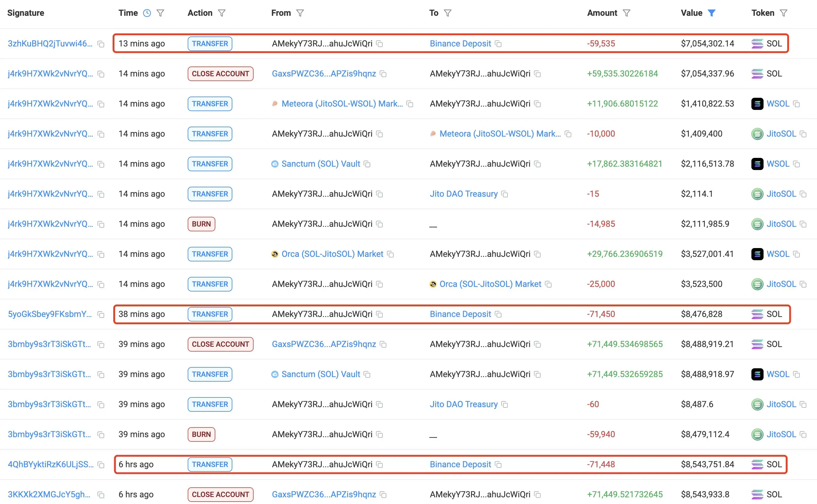Click the active Value filter icon
Viewport: 817px width, 504px height.
point(712,13)
